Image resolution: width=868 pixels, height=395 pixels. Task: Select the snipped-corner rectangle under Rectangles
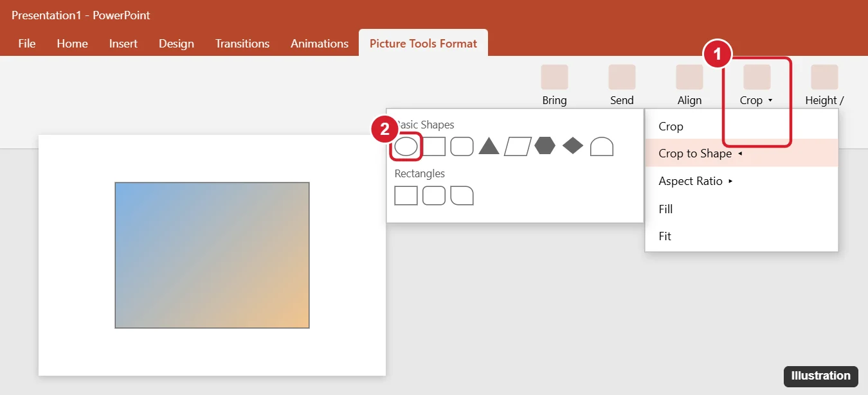coord(462,195)
